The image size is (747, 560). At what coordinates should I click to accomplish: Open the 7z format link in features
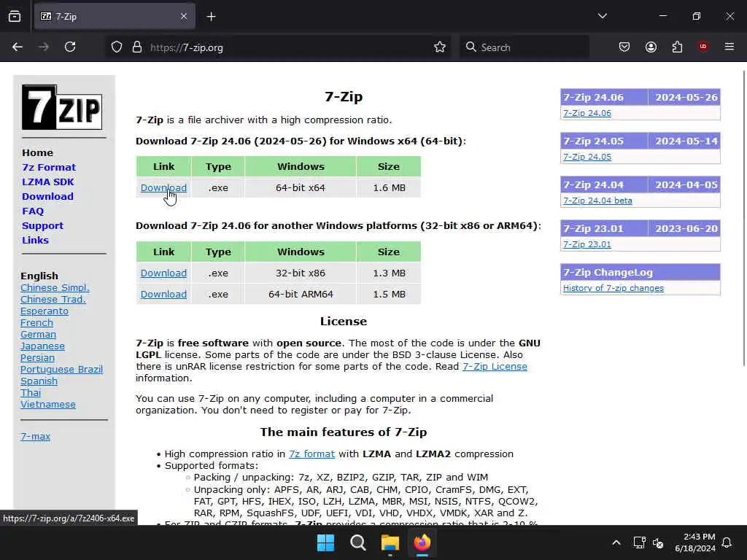pos(311,454)
